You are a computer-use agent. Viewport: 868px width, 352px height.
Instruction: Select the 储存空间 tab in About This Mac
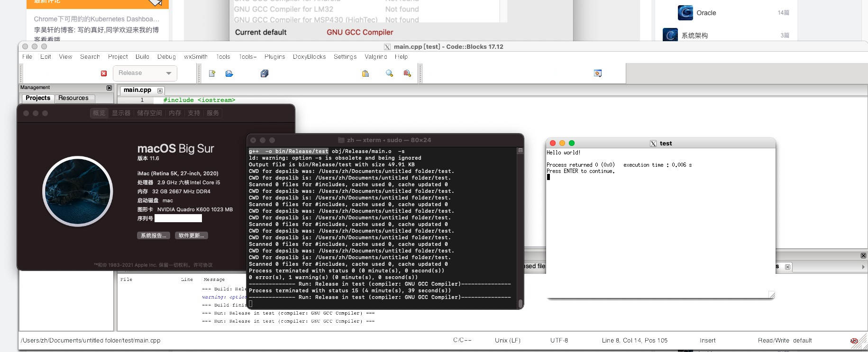pos(149,113)
